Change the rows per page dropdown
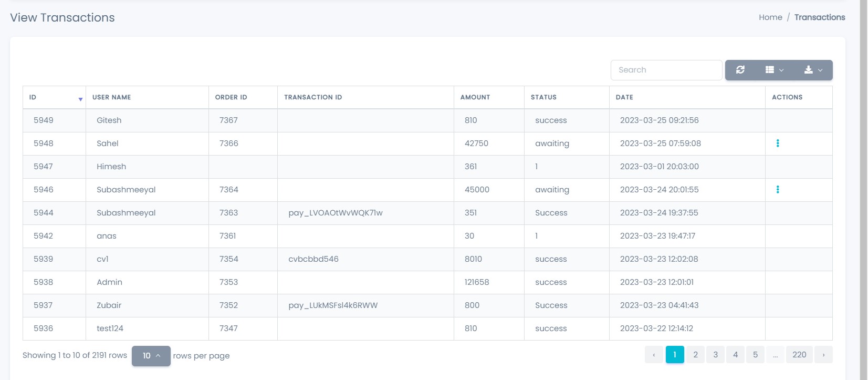 click(x=151, y=356)
